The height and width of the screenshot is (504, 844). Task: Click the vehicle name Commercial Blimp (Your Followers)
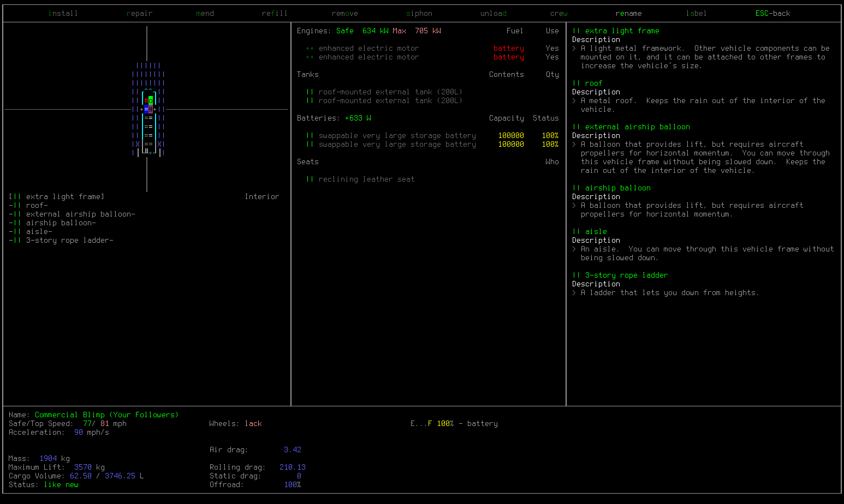coord(106,415)
